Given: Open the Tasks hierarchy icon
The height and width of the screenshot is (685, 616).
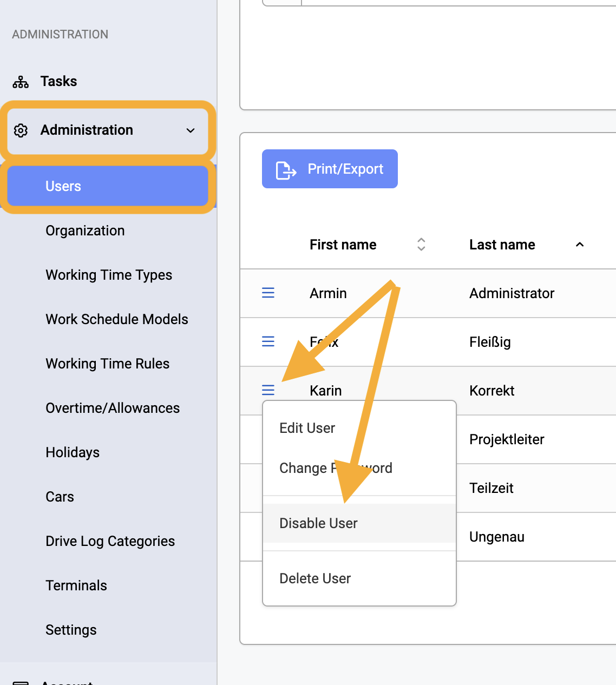Looking at the screenshot, I should (x=21, y=82).
